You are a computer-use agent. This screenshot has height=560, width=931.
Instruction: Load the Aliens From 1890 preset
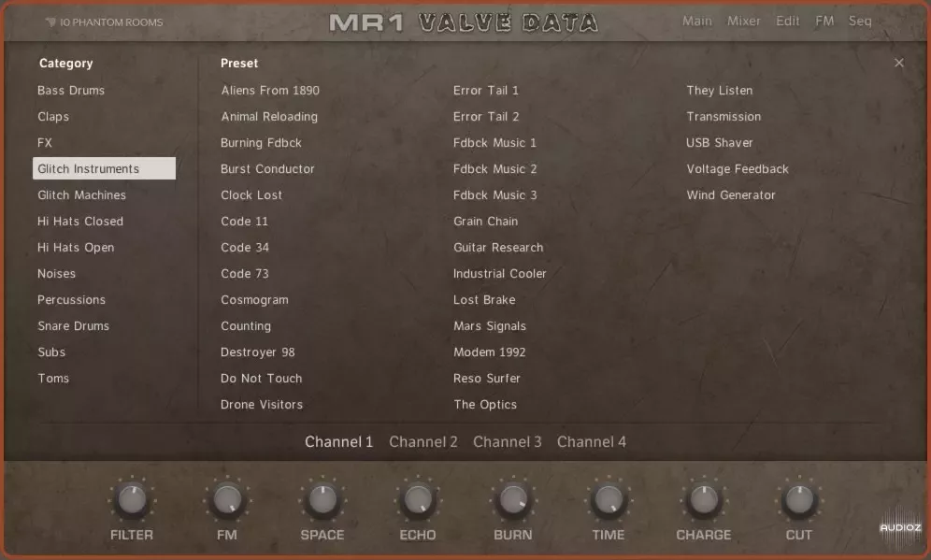click(270, 91)
